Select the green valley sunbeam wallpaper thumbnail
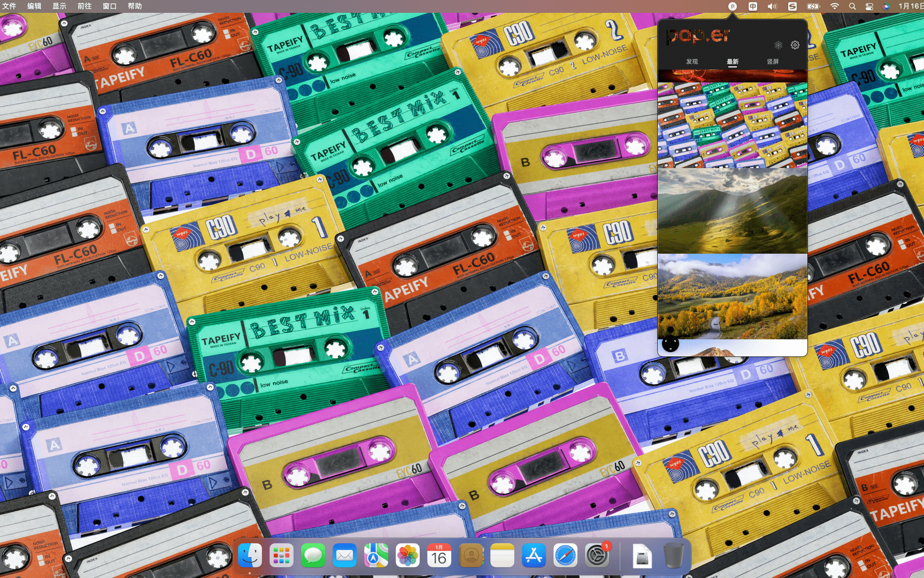Image resolution: width=924 pixels, height=578 pixels. [733, 211]
